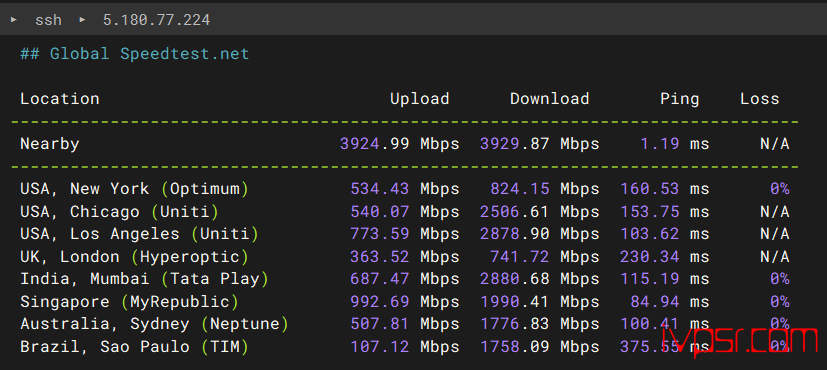The height and width of the screenshot is (370, 827).
Task: Select the Singapore (MyRepublic) row
Action: pos(405,301)
